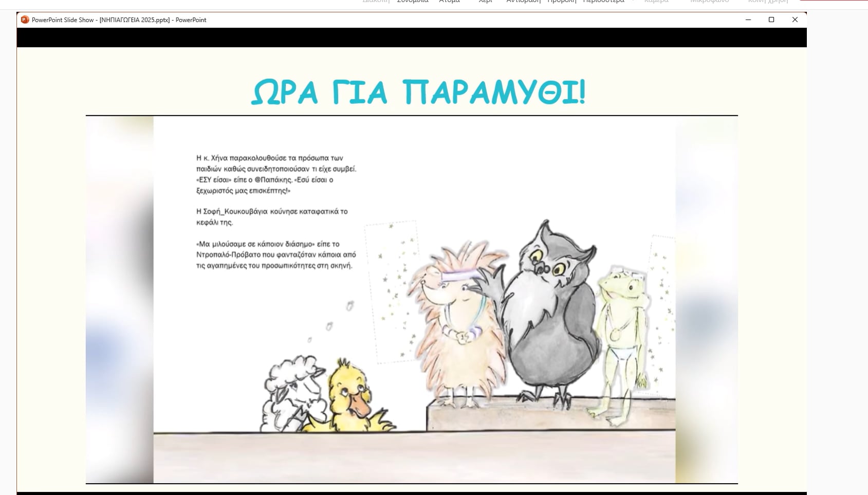Click the ΩΡΑ ΓΙΑ ΠΑΡΑΜΥΘΙ! slide title
868x495 pixels.
[x=418, y=93]
